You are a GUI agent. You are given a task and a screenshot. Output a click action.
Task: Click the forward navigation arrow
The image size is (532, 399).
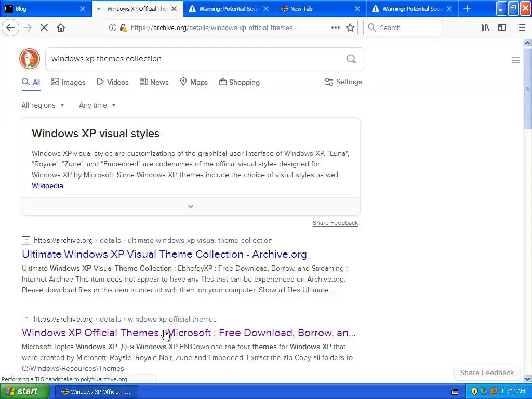pyautogui.click(x=28, y=28)
